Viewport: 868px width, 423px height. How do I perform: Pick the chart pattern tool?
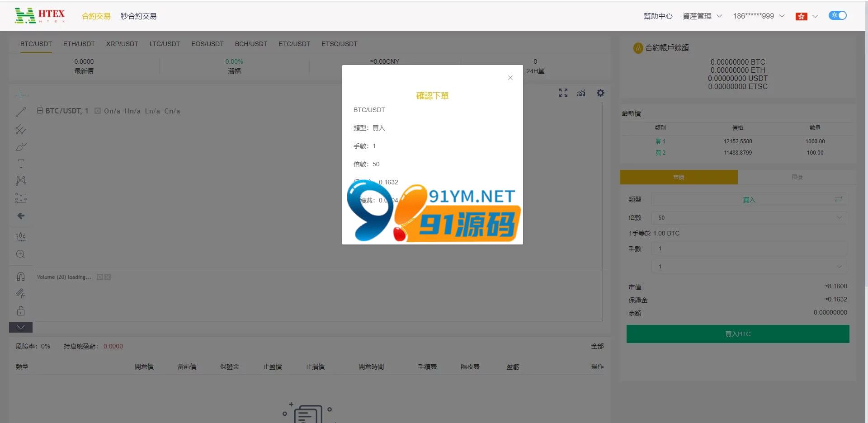click(21, 181)
